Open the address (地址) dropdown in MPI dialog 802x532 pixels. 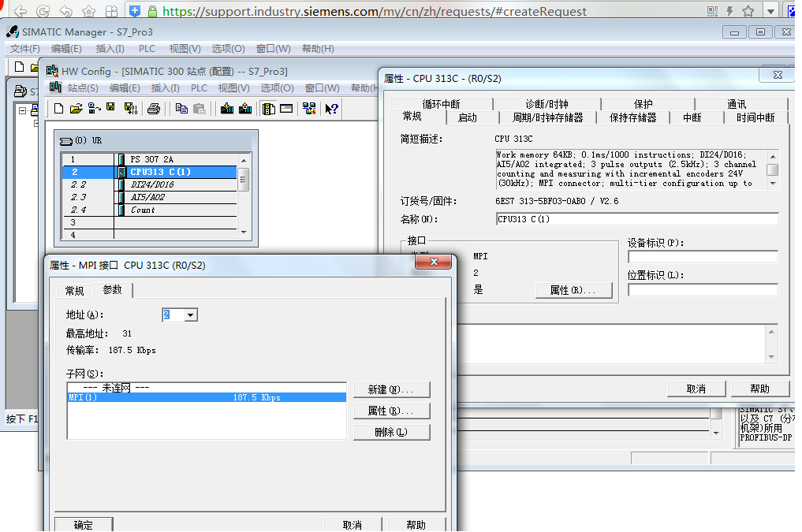point(190,314)
